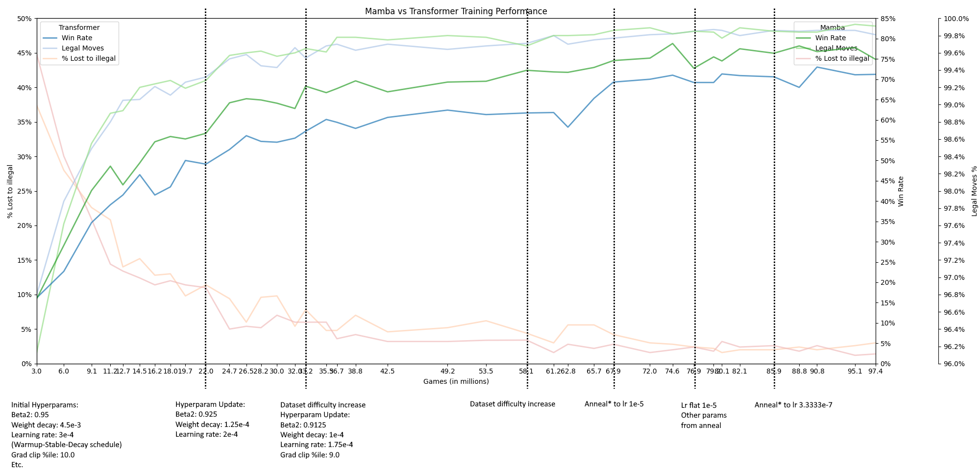Click the '98.0%' tick on the Legal Moves axis
The width and height of the screenshot is (980, 475).
point(954,191)
